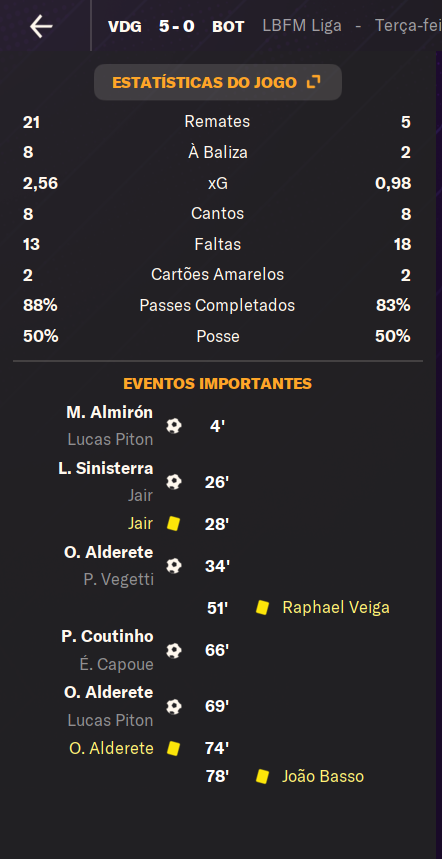The image size is (442, 859).
Task: Open the Estatísticas do Jogo button
Action: click(x=218, y=82)
